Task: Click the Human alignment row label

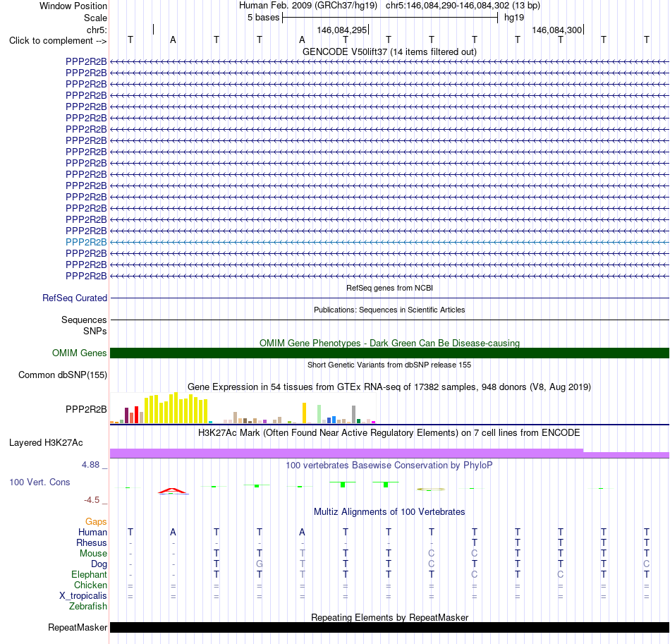Action: point(92,533)
